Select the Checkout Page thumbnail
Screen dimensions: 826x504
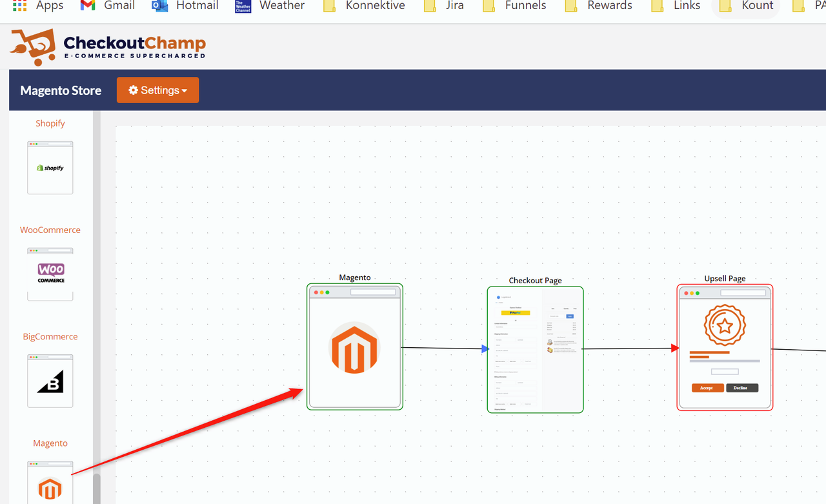pyautogui.click(x=535, y=349)
